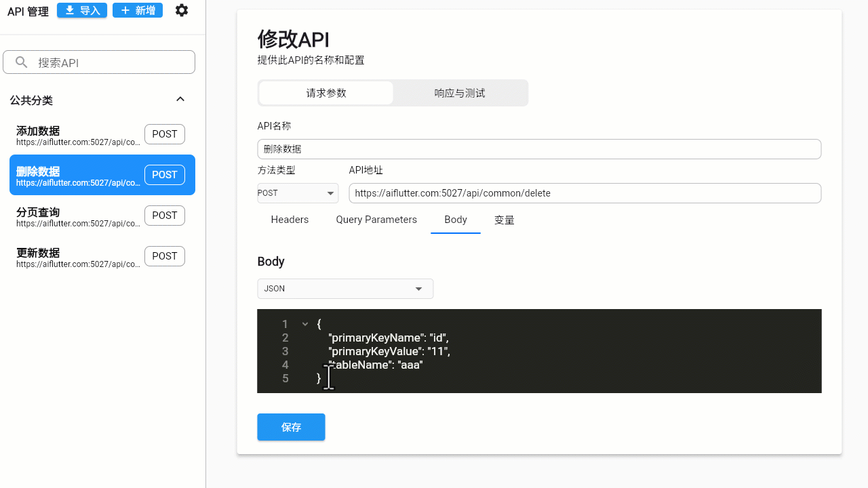Open the Headers tab

click(290, 220)
